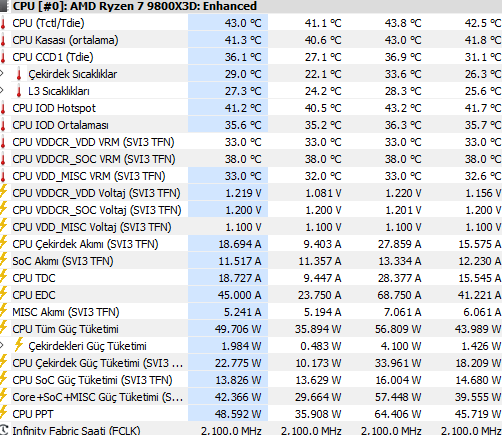Click current value 49.706 W
This screenshot has height=435, width=502.
pyautogui.click(x=238, y=329)
